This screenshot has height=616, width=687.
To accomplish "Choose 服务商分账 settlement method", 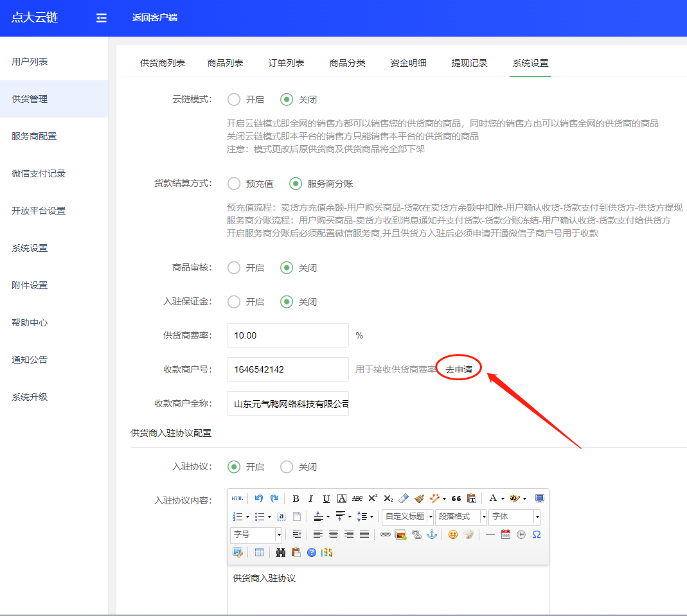I will pyautogui.click(x=296, y=184).
